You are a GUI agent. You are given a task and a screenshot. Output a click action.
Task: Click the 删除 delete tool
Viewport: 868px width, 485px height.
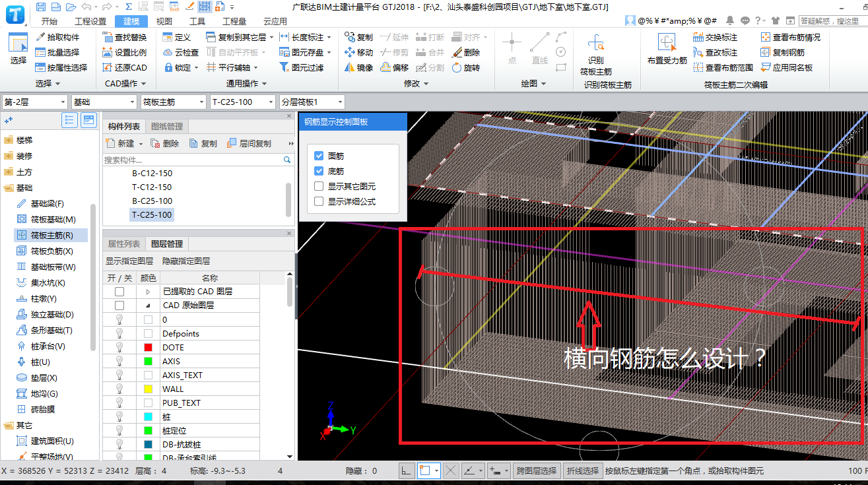[466, 52]
